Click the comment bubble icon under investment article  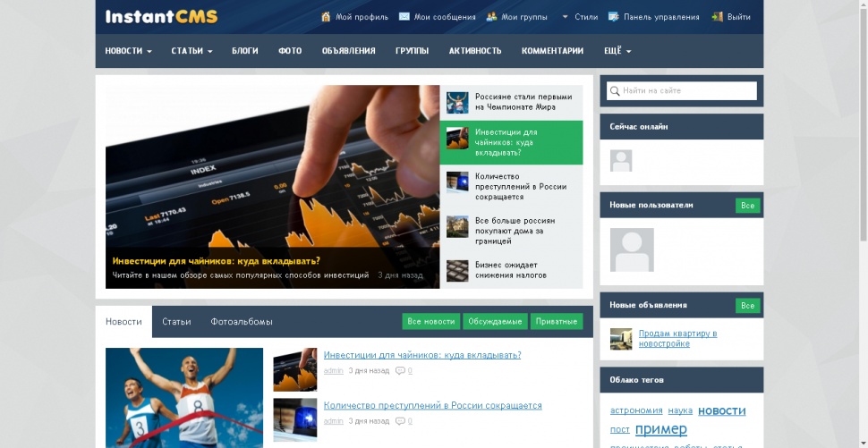[400, 370]
